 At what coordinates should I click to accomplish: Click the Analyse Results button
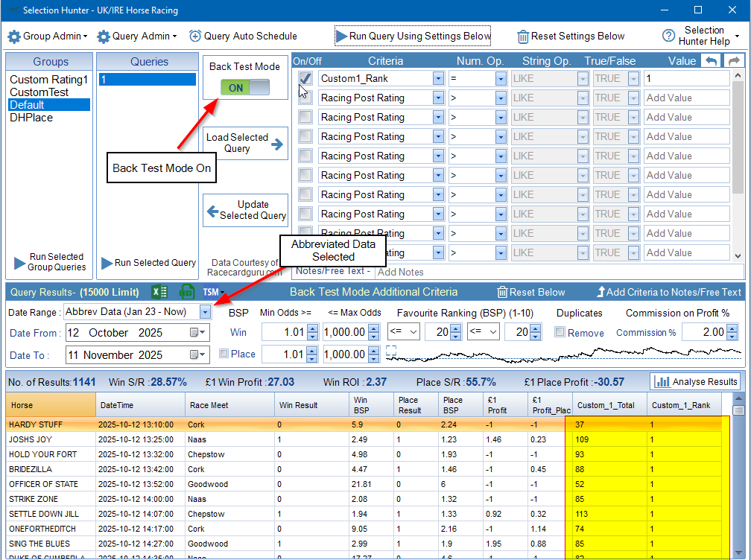(x=695, y=381)
